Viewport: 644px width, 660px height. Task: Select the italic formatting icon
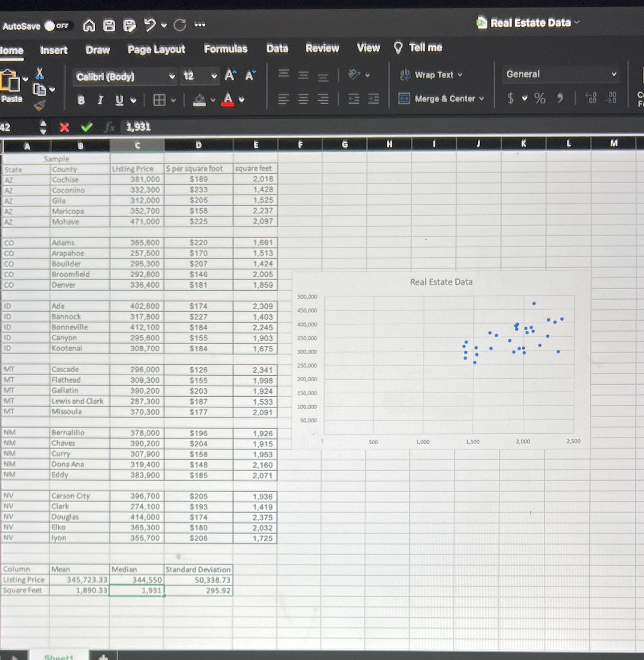tap(100, 100)
